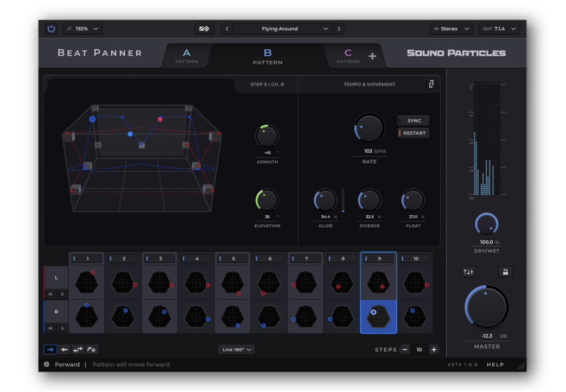
Task: Switch to the B Pattern tab
Action: point(268,56)
